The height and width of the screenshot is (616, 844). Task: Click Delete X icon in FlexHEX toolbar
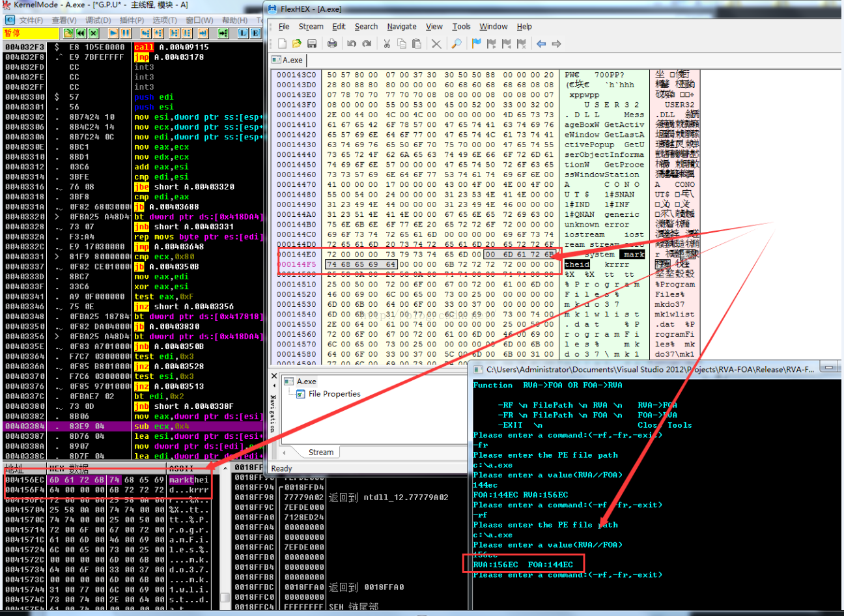click(436, 44)
